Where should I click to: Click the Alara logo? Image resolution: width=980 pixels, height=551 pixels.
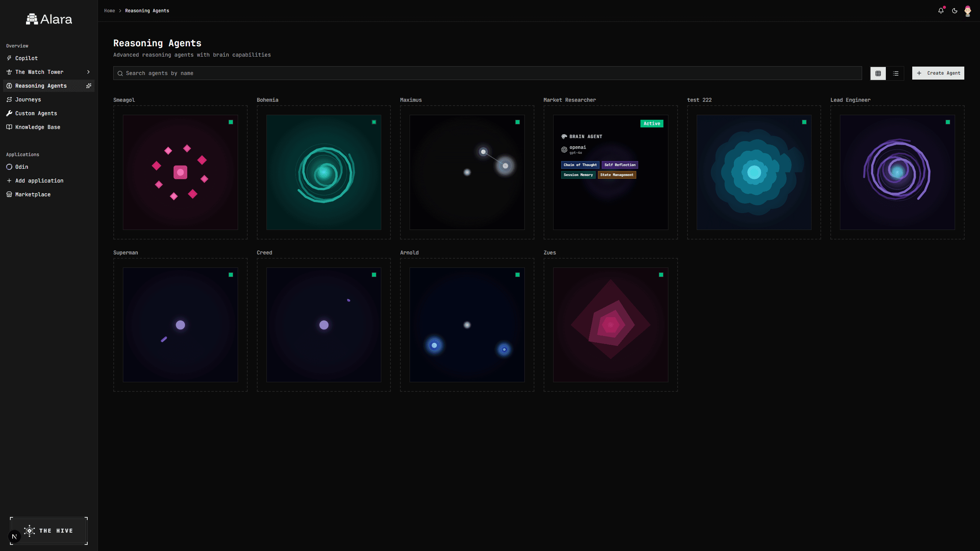click(49, 18)
